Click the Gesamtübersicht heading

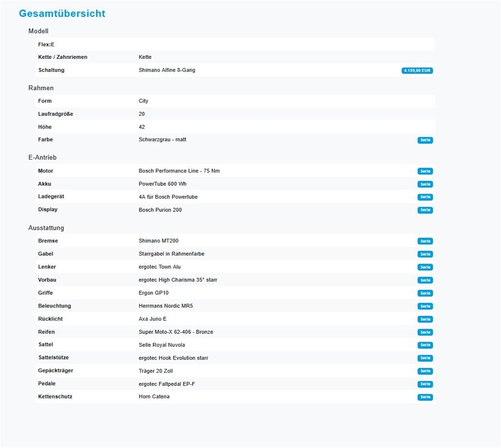coord(62,13)
